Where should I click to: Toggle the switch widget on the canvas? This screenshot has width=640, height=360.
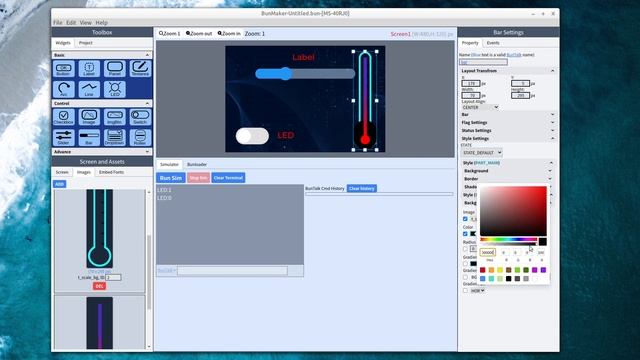click(252, 136)
